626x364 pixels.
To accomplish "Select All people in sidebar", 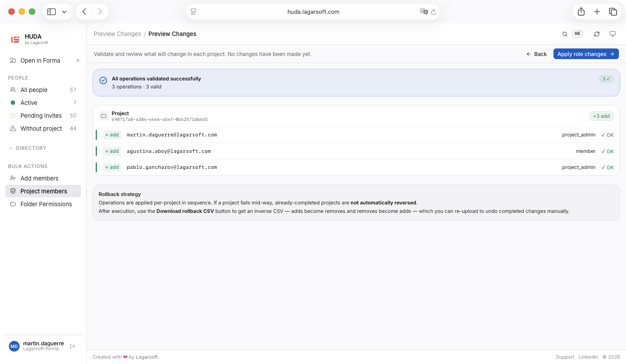I will pyautogui.click(x=43, y=90).
